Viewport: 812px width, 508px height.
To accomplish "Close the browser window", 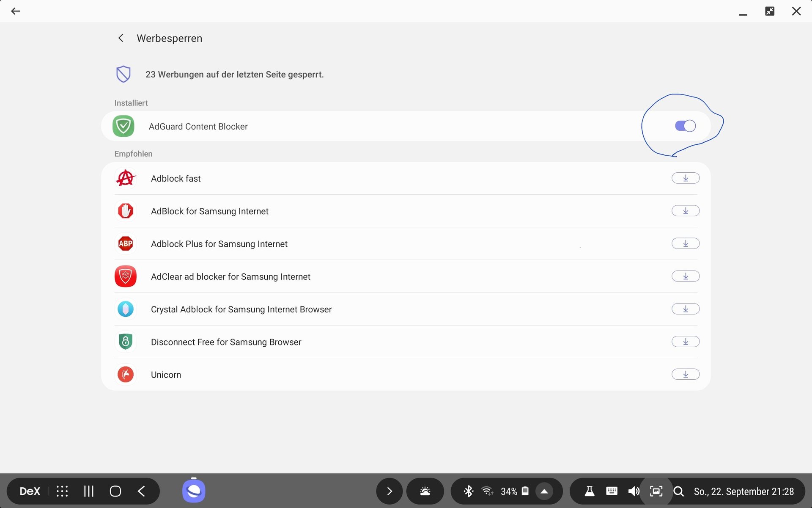I will pyautogui.click(x=796, y=11).
